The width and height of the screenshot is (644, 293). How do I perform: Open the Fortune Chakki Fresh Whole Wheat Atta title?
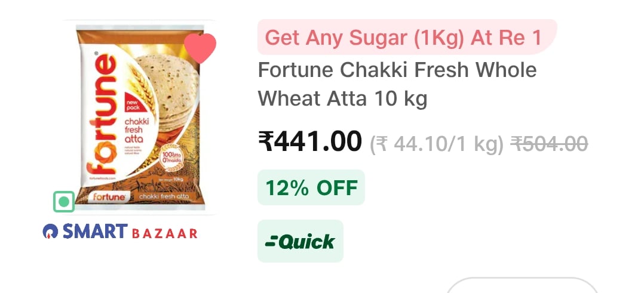[x=397, y=85]
